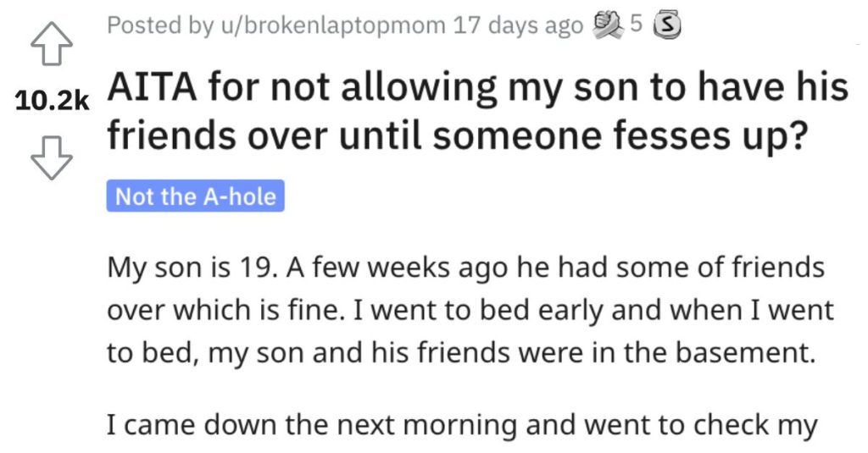Click the silver S award icon
868x453 pixels.
coord(669,26)
